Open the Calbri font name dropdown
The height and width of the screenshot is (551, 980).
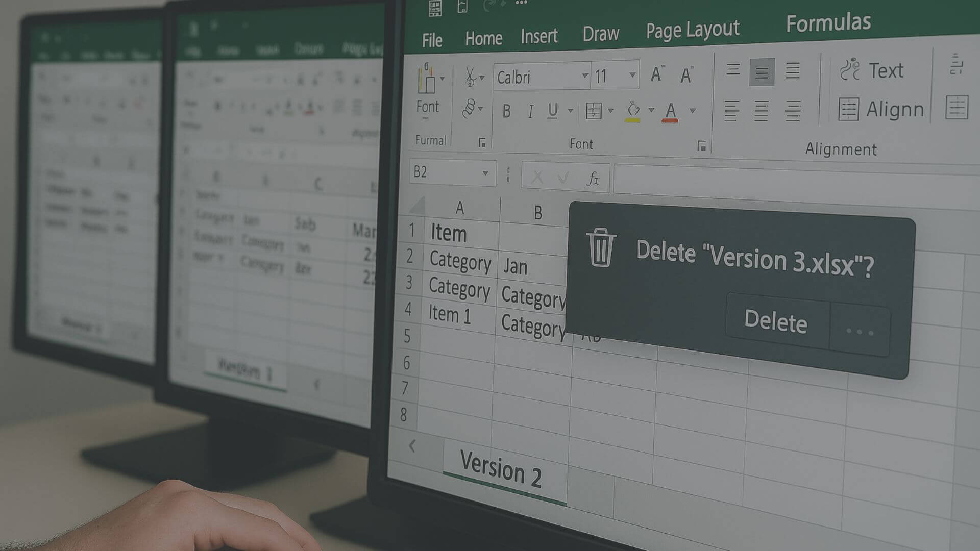(585, 76)
